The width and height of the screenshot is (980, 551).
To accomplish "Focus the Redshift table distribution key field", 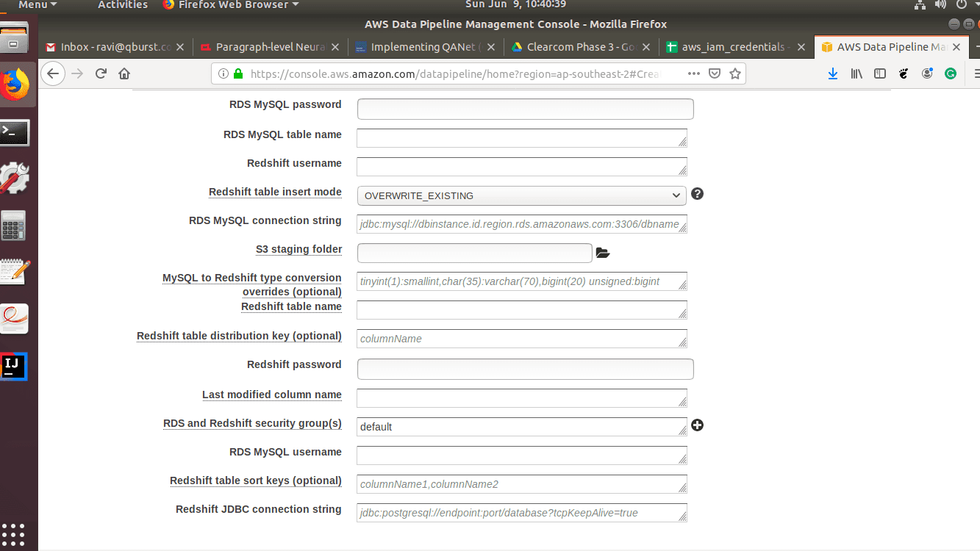I will pos(521,339).
